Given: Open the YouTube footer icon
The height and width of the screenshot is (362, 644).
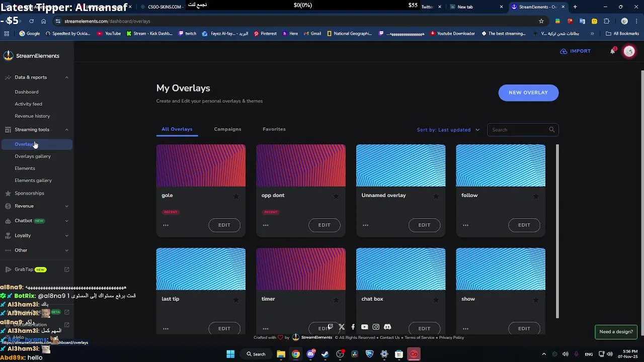Looking at the screenshot, I should click(364, 327).
